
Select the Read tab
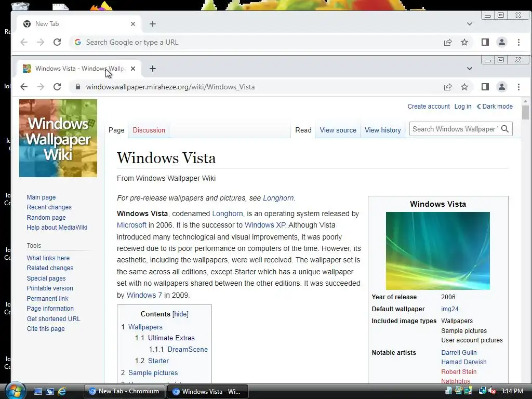303,130
